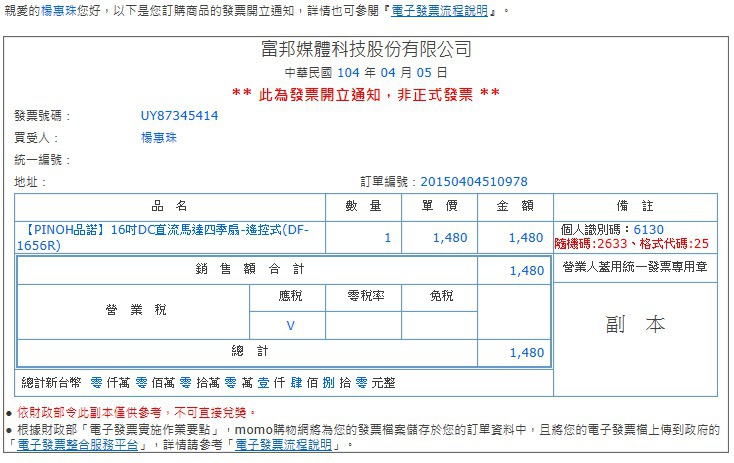Viewport: 734px width, 463px height.
Task: Click the 備註 column header
Action: coord(635,206)
